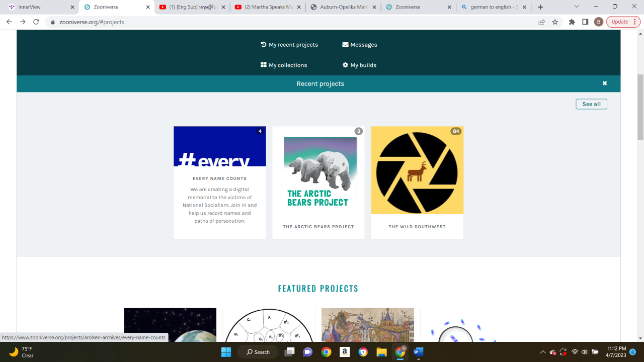This screenshot has width=644, height=362.
Task: Switch to the Eng Sub YouTube tab
Action: click(x=193, y=7)
